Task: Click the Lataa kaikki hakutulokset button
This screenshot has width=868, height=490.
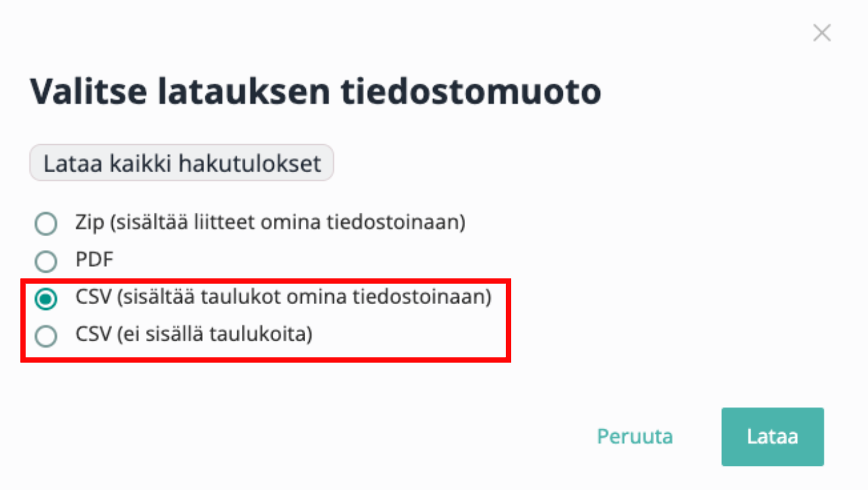Action: coord(181,163)
